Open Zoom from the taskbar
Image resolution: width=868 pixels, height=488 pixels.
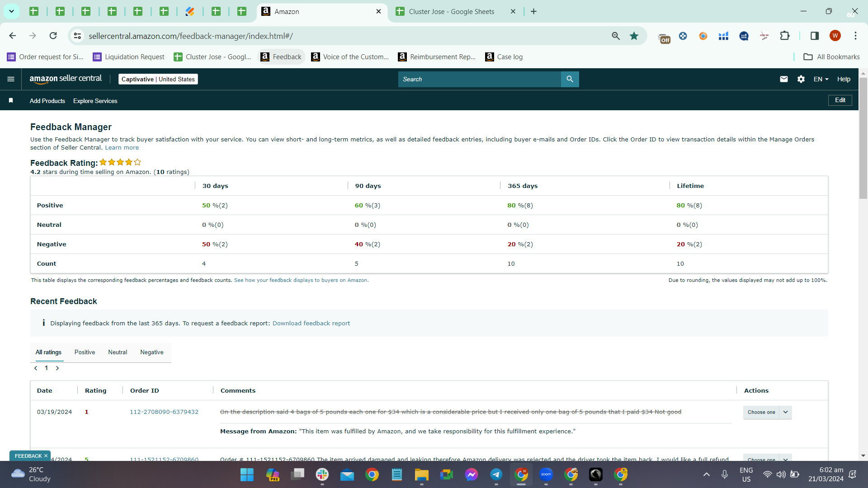546,474
